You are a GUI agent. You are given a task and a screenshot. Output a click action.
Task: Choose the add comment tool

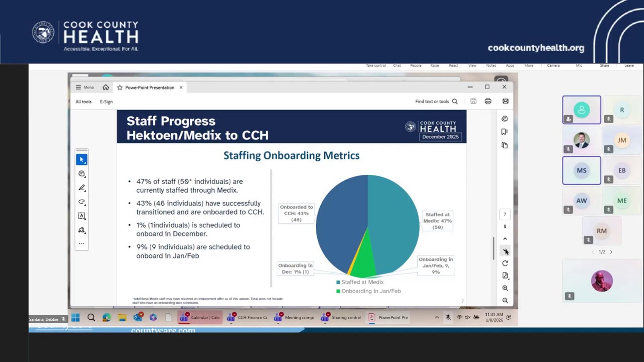[x=82, y=173]
